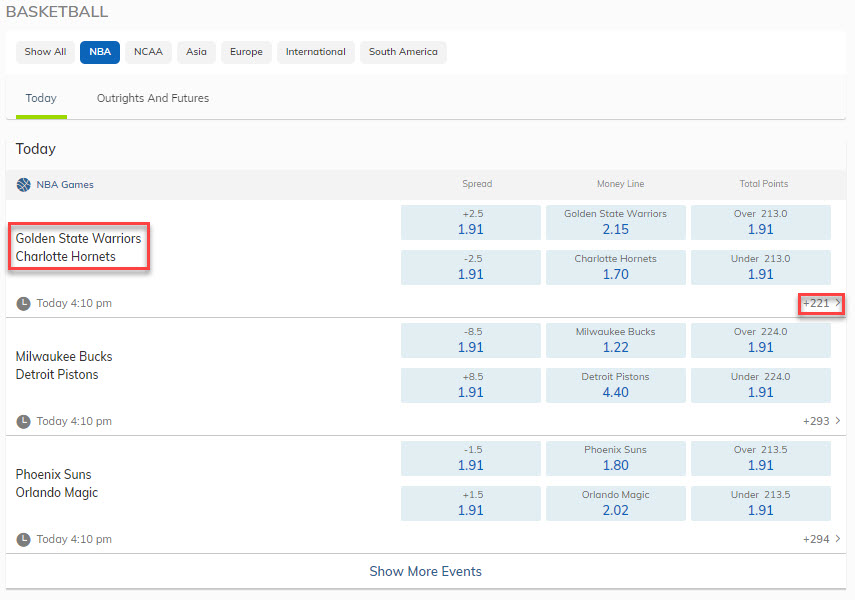
Task: Switch to the Today tab
Action: tap(41, 98)
